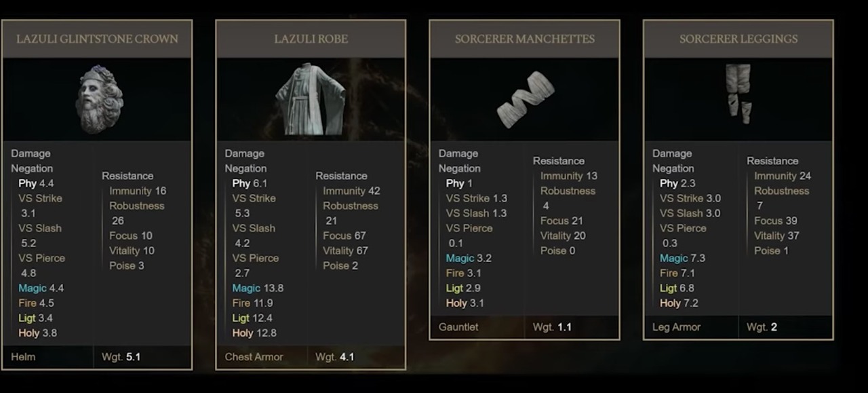Click Focus 39 on Sorcerer Leggings card
Image resolution: width=868 pixels, height=393 pixels.
pos(776,221)
